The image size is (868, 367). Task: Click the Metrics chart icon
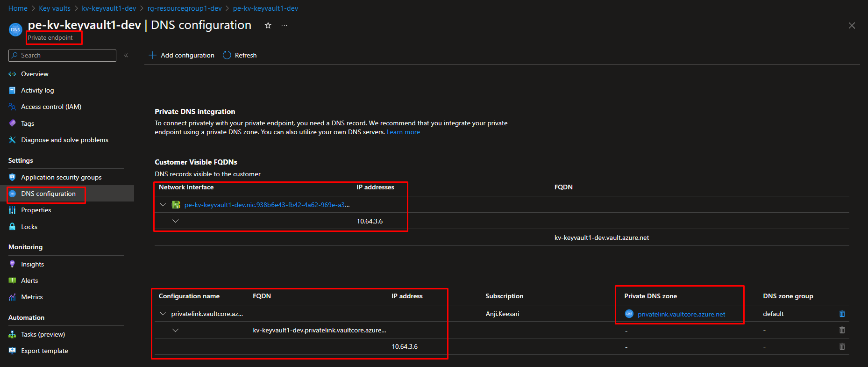click(x=12, y=297)
